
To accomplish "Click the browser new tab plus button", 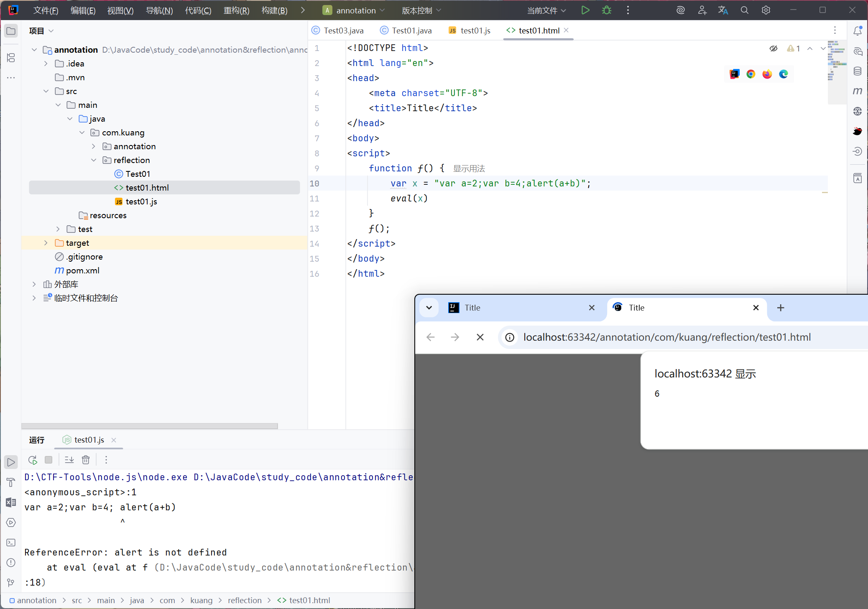I will click(x=780, y=308).
